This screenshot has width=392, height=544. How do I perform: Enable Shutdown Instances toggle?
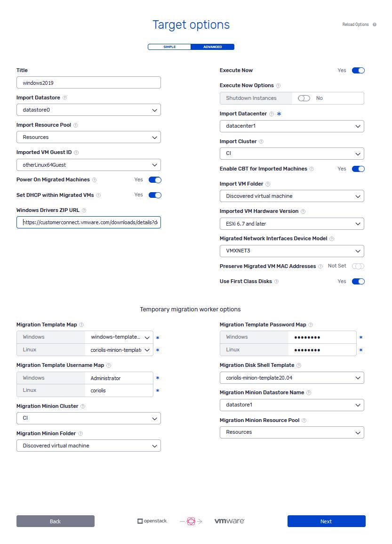304,98
